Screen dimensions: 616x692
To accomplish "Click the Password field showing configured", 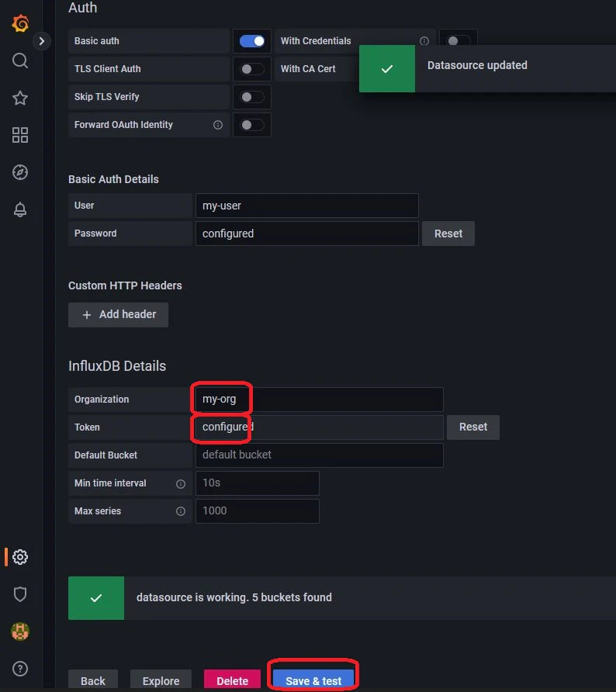I will point(307,234).
